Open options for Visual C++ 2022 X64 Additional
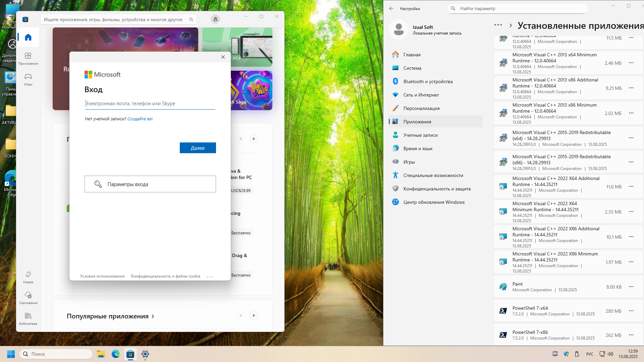The width and height of the screenshot is (644, 362). [x=631, y=186]
